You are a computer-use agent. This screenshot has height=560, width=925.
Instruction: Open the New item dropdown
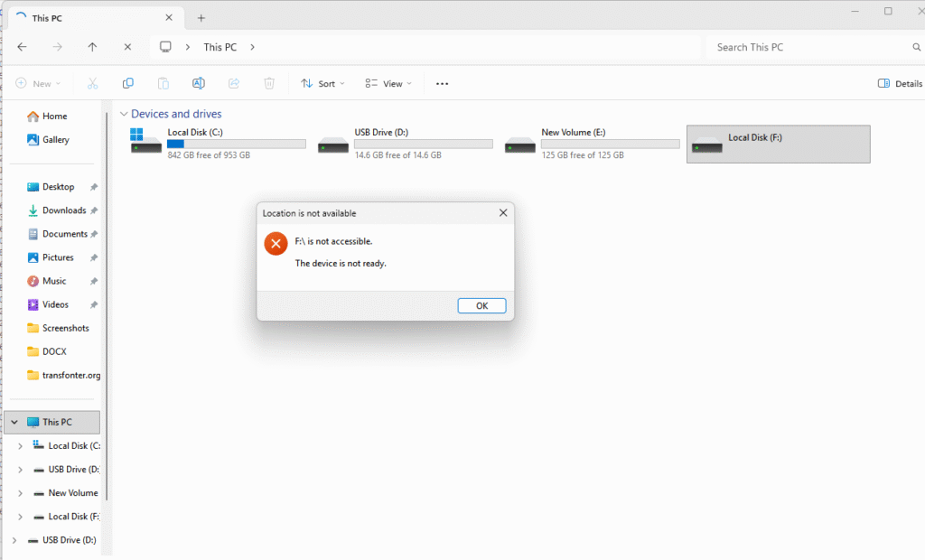(x=38, y=83)
